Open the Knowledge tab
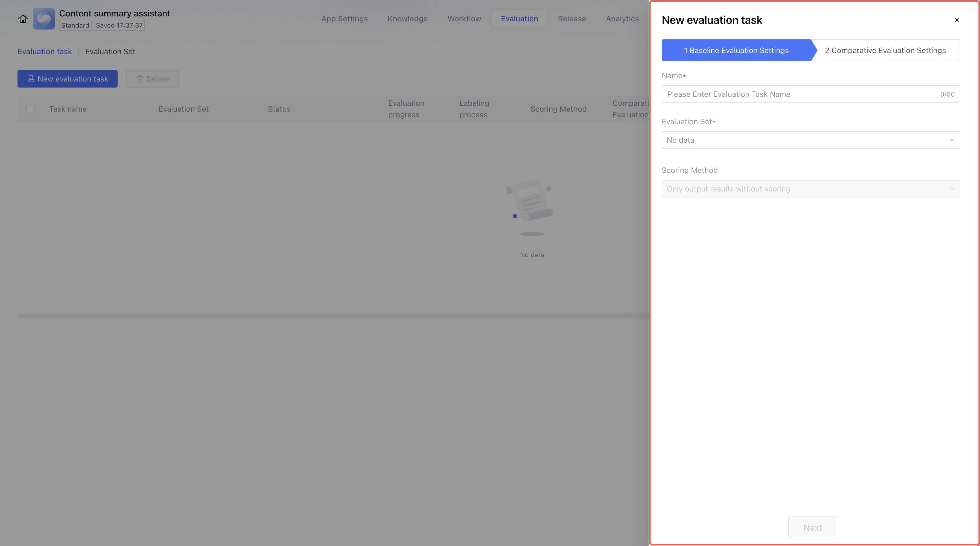This screenshot has width=980, height=546. click(407, 19)
